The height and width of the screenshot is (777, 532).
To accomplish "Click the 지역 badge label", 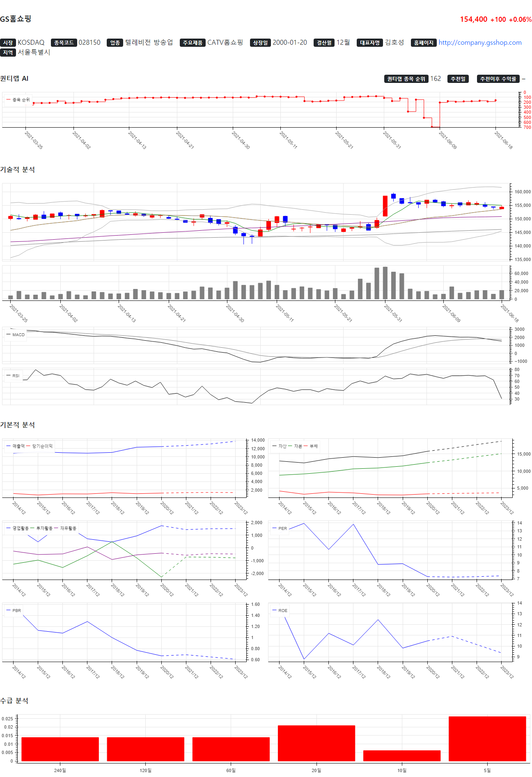I will coord(8,53).
